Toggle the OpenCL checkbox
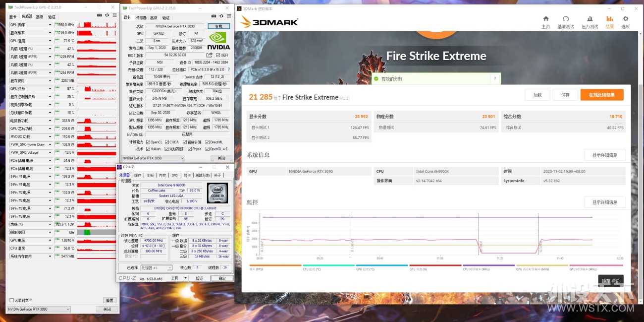Viewport: 644px width, 322px height. pos(148,142)
